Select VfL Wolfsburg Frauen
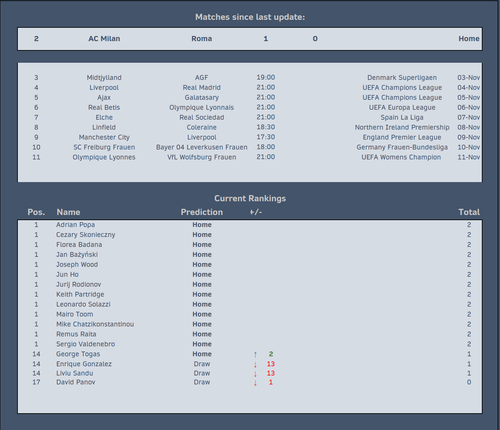 point(202,157)
